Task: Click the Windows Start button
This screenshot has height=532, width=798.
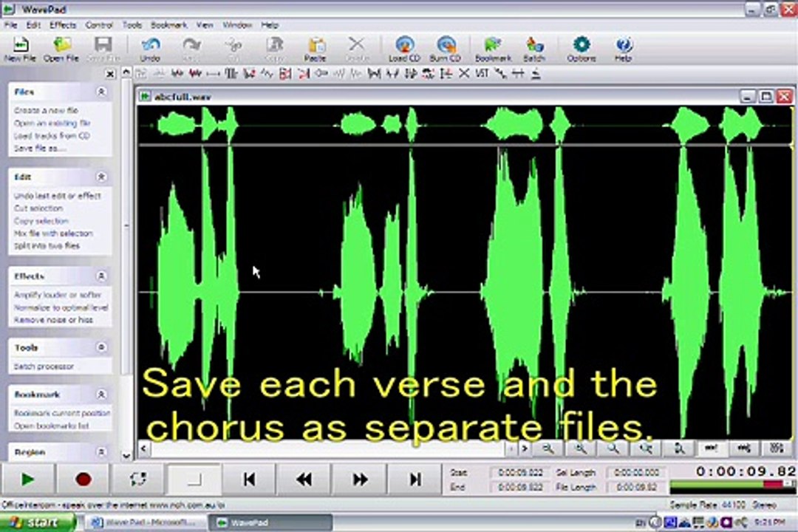Action: [36, 522]
